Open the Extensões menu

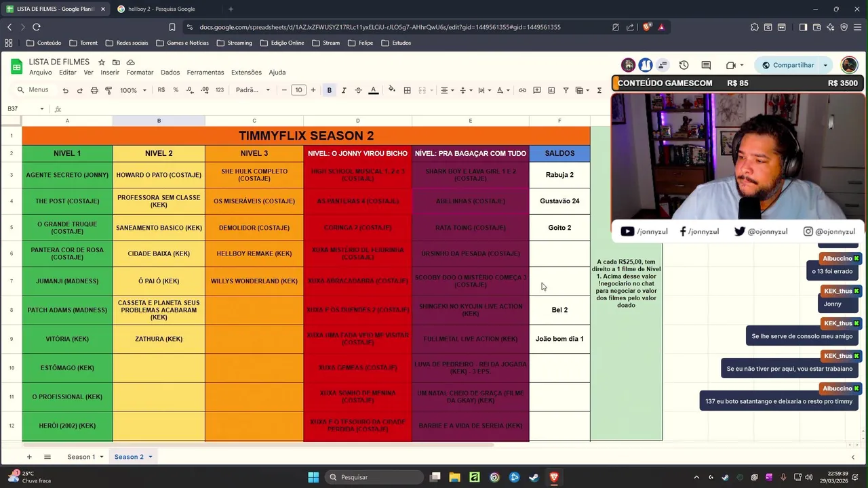[246, 73]
